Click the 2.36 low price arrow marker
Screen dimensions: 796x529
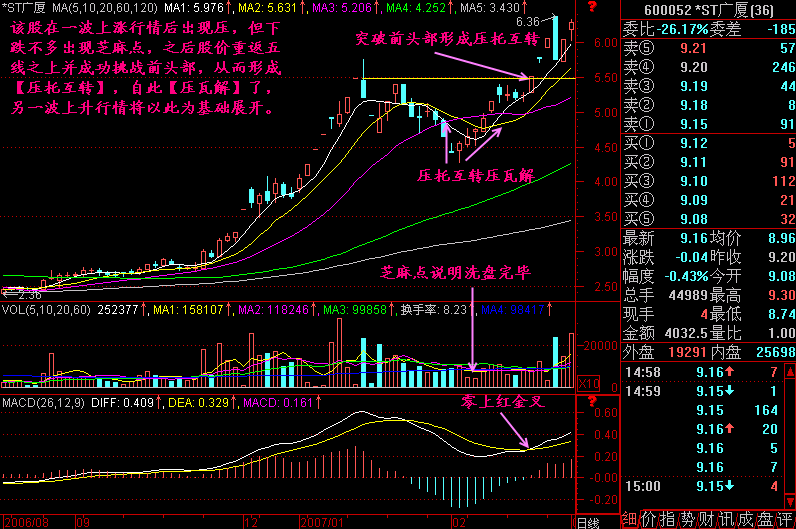click(x=22, y=295)
